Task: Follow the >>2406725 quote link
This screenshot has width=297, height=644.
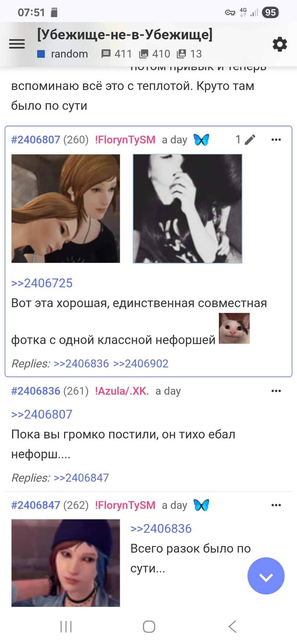Action: coord(42,283)
